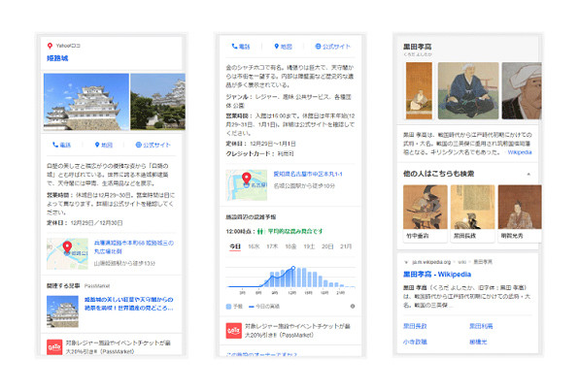Click the current-time marker on the congestion graph
The image size is (579, 392).
292,268
